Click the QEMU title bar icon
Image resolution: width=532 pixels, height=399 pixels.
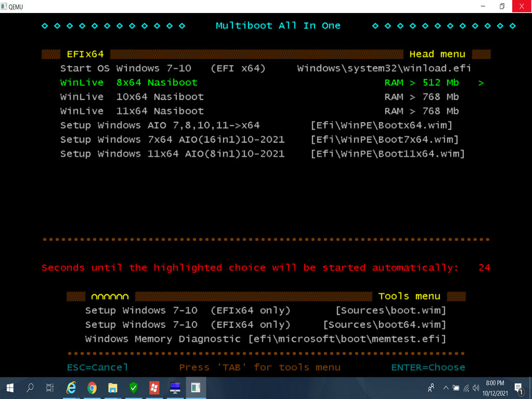coord(4,6)
